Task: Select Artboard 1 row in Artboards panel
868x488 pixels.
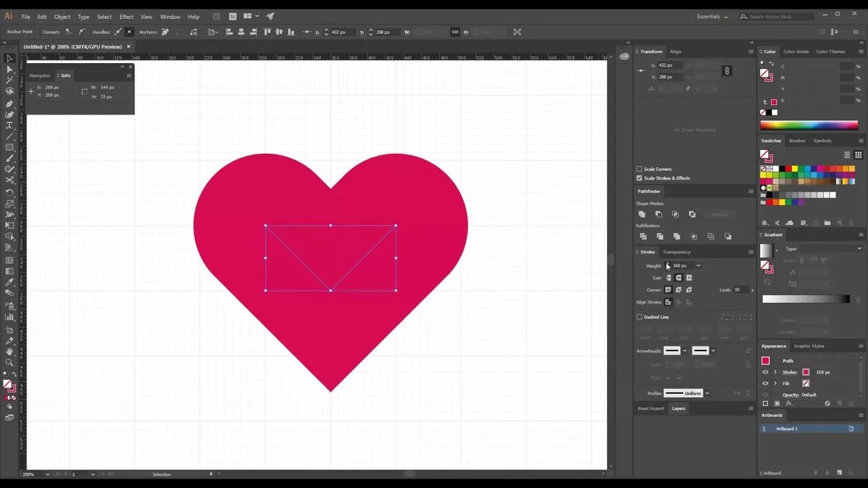Action: 811,429
